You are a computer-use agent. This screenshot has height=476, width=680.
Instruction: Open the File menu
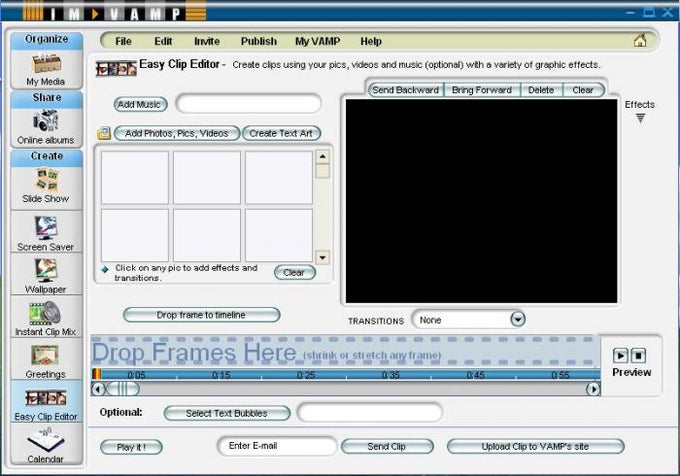tap(123, 41)
